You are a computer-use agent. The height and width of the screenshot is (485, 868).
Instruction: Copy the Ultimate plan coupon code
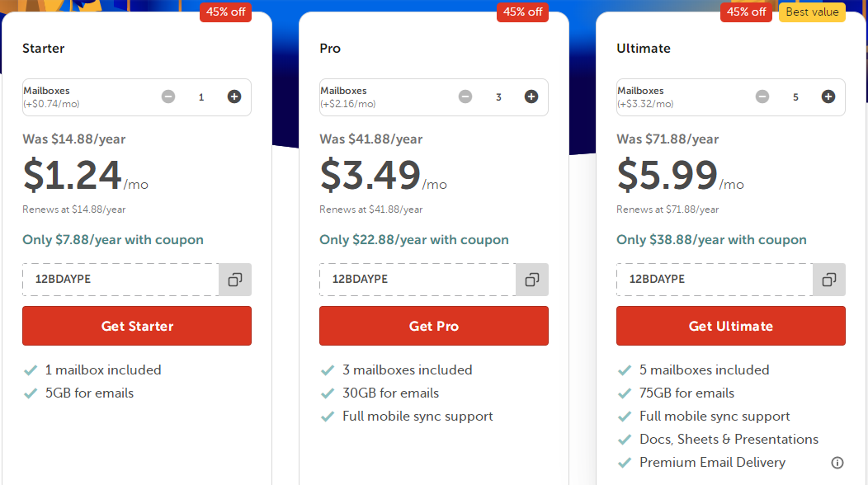pyautogui.click(x=829, y=280)
